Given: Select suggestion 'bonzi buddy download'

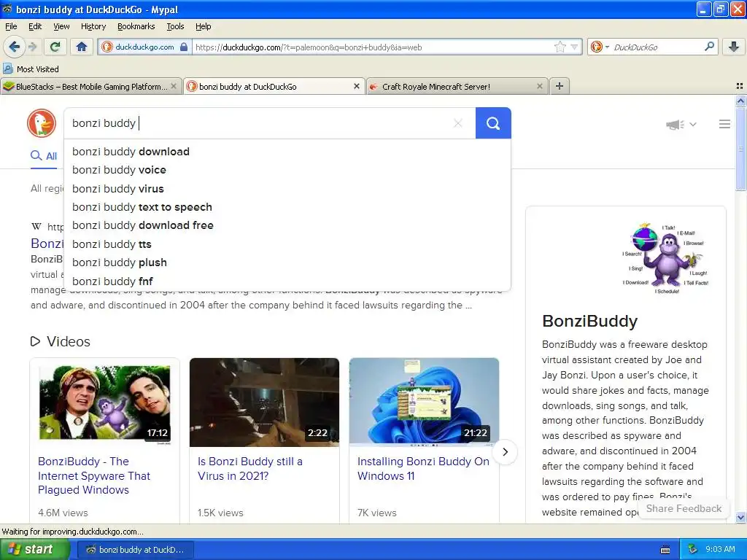Looking at the screenshot, I should [287, 152].
